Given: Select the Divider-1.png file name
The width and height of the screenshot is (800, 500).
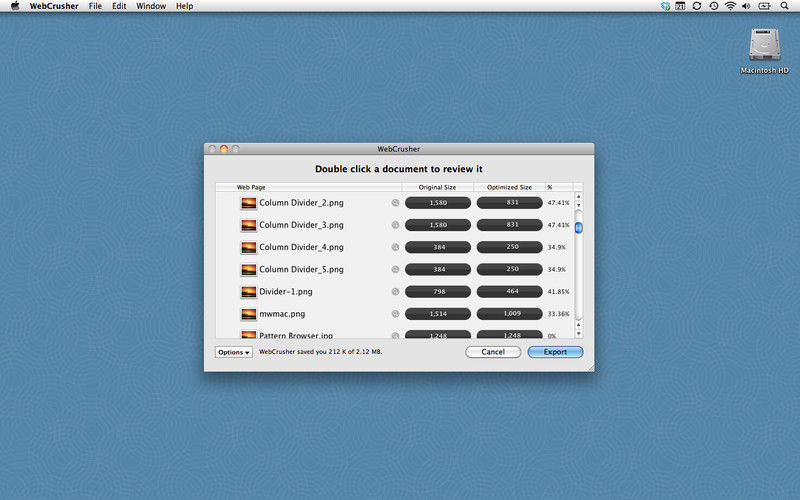Looking at the screenshot, I should click(286, 291).
